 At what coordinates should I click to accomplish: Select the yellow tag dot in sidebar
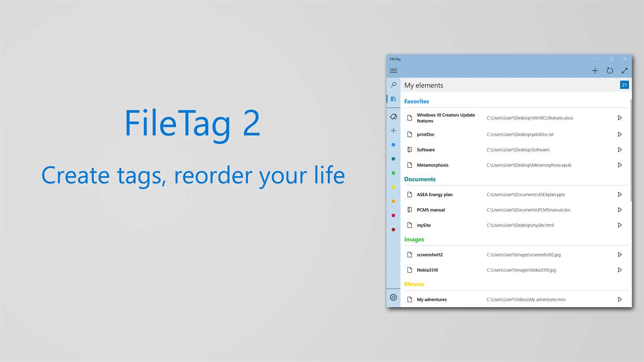coord(394,187)
